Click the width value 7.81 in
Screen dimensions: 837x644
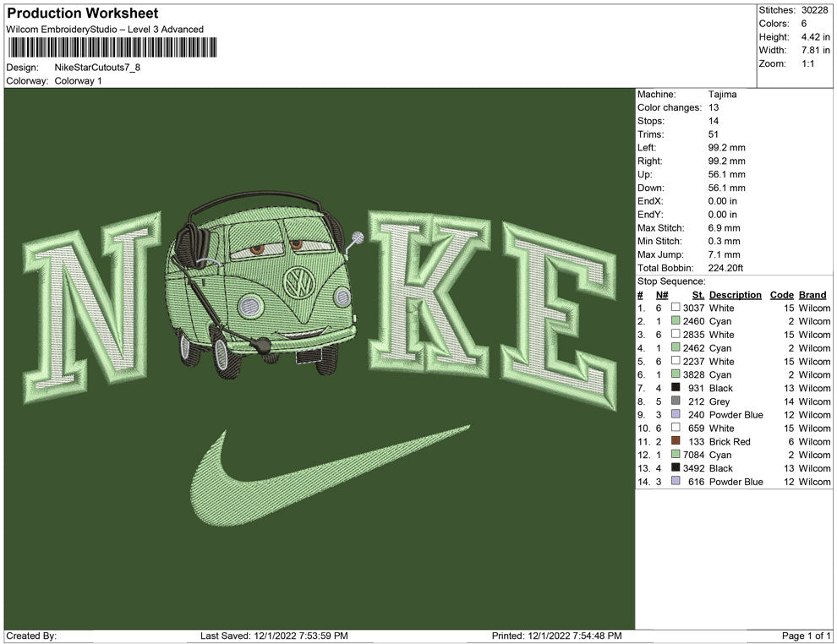click(815, 50)
